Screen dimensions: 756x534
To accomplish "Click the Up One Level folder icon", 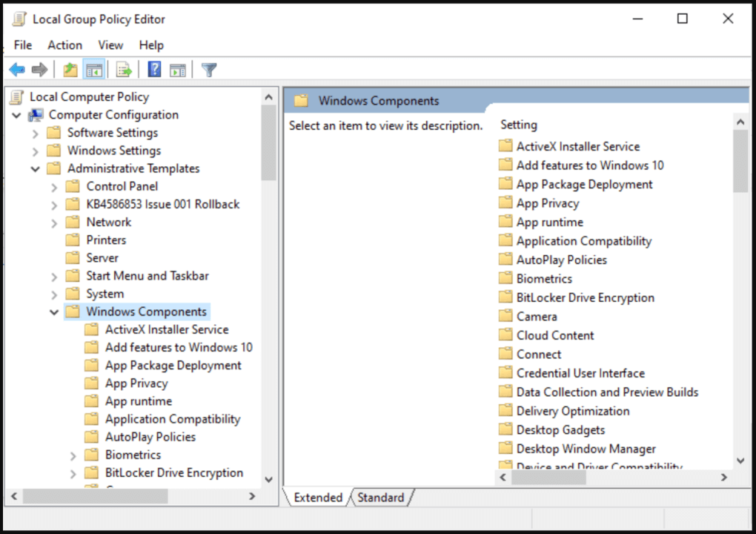I will click(x=69, y=69).
